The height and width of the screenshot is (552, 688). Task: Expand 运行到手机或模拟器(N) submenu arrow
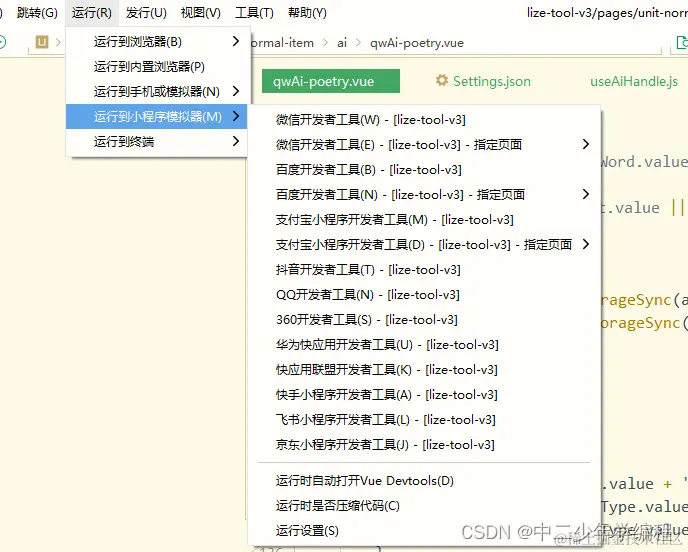point(236,91)
